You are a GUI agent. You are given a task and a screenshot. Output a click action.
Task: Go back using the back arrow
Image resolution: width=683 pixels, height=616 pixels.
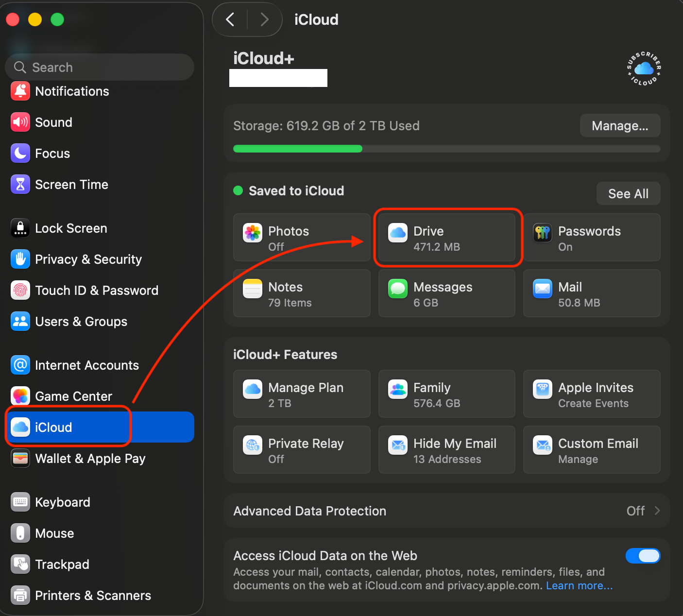point(230,19)
